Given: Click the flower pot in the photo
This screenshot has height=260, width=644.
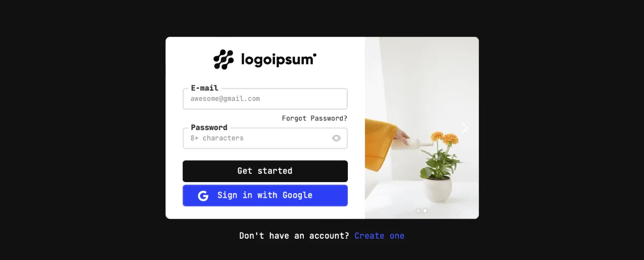Looking at the screenshot, I should [x=438, y=189].
